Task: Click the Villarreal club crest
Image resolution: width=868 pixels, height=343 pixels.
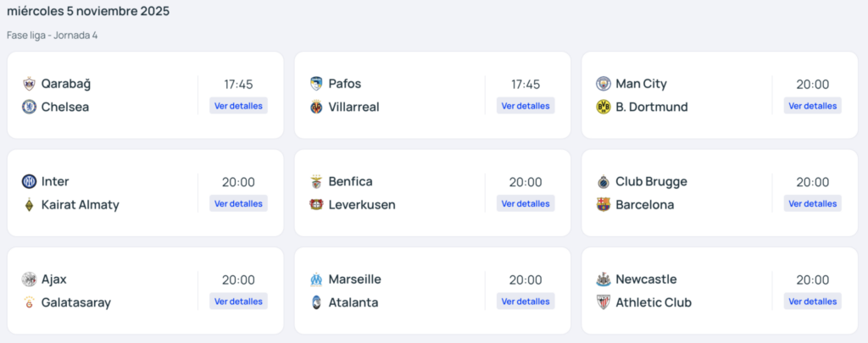Action: (316, 107)
